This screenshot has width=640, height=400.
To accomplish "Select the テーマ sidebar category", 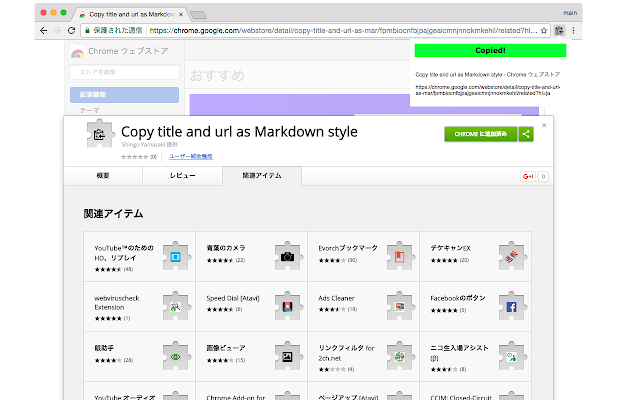I will click(x=89, y=111).
